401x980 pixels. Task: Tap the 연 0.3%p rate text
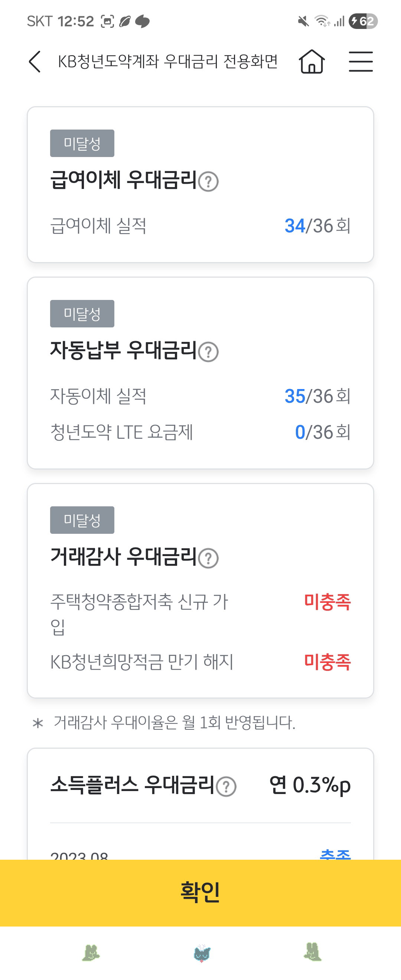click(x=310, y=785)
